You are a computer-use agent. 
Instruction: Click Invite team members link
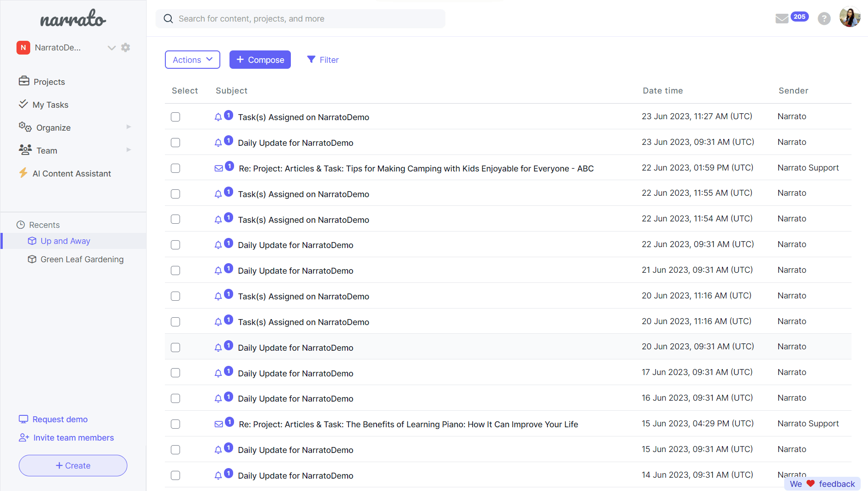pos(74,437)
